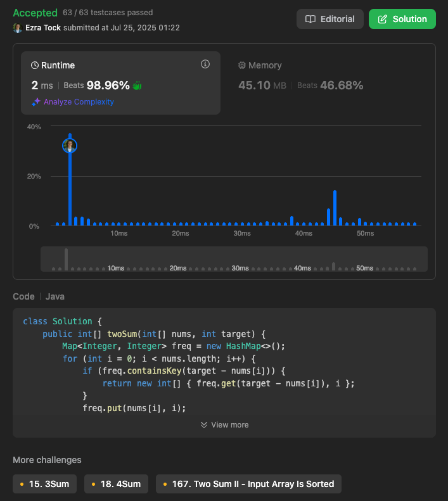Click the pencil icon on the Solution button
Image resolution: width=448 pixels, height=501 pixels.
click(x=382, y=19)
